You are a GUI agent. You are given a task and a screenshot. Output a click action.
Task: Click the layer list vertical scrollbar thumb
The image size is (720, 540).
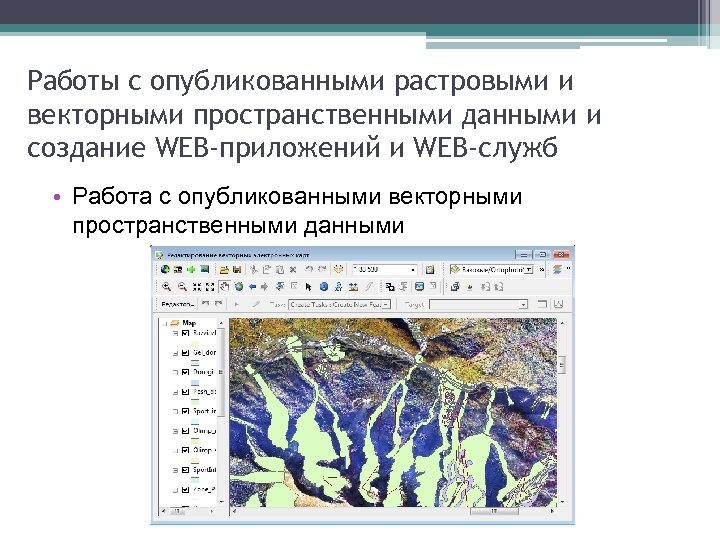(x=221, y=372)
